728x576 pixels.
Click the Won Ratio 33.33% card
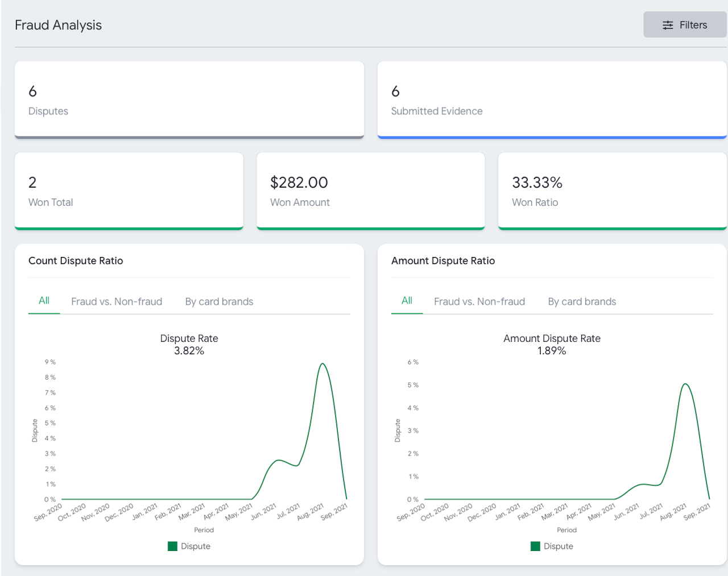pos(612,190)
